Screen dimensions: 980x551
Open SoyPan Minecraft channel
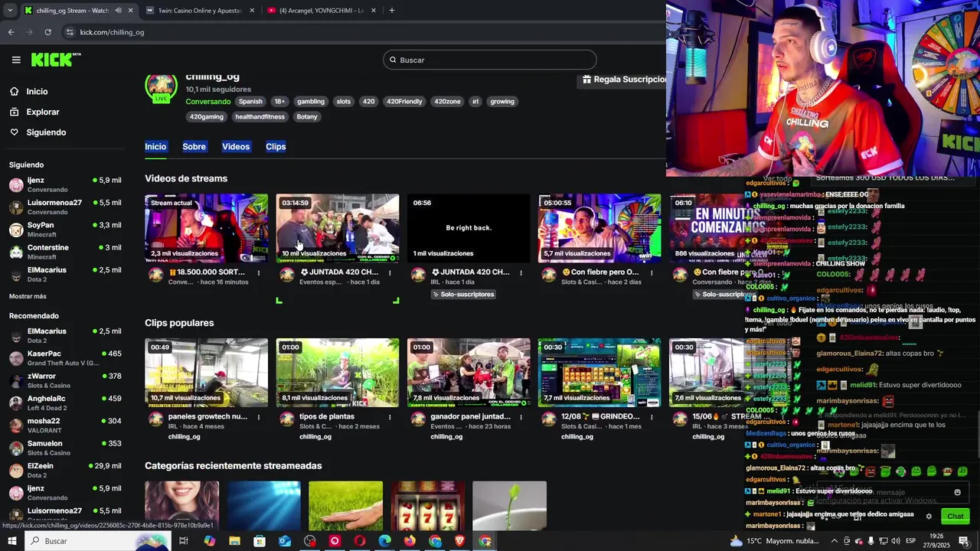tap(65, 229)
